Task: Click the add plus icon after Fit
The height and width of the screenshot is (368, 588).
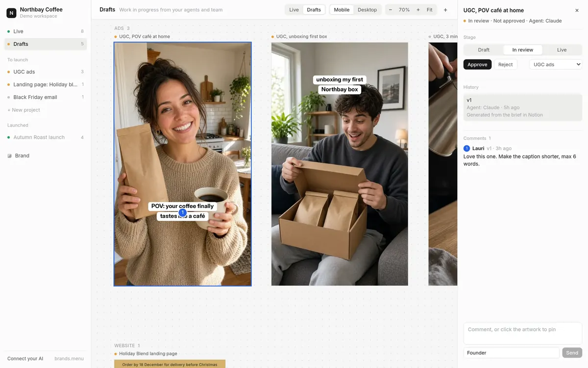Action: pos(445,10)
